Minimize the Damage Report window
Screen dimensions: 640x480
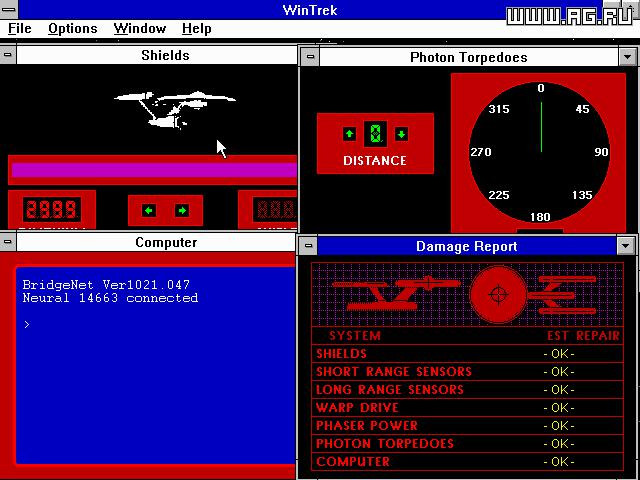click(626, 246)
